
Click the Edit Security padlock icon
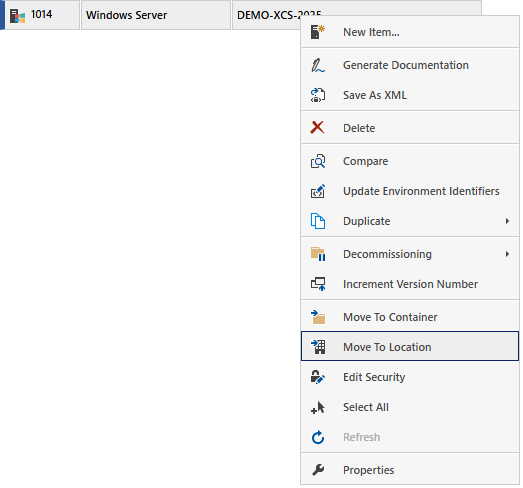click(x=318, y=377)
